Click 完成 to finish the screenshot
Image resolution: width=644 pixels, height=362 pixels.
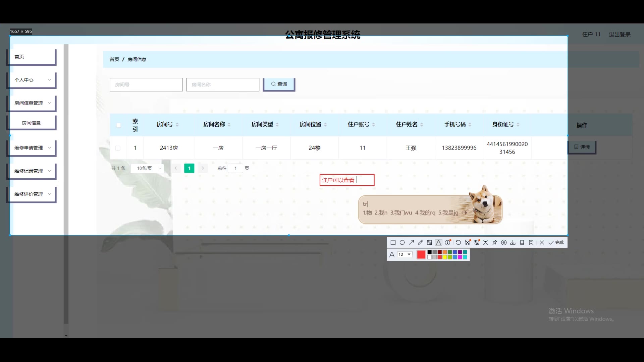click(x=556, y=243)
